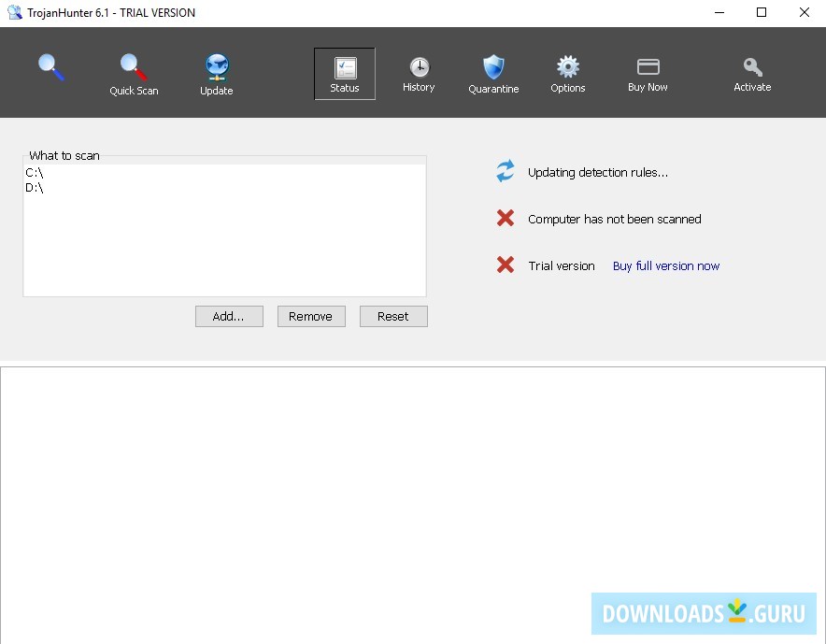This screenshot has height=644, width=826.
Task: Select the C:\ entry in What to scan
Action: [224, 172]
